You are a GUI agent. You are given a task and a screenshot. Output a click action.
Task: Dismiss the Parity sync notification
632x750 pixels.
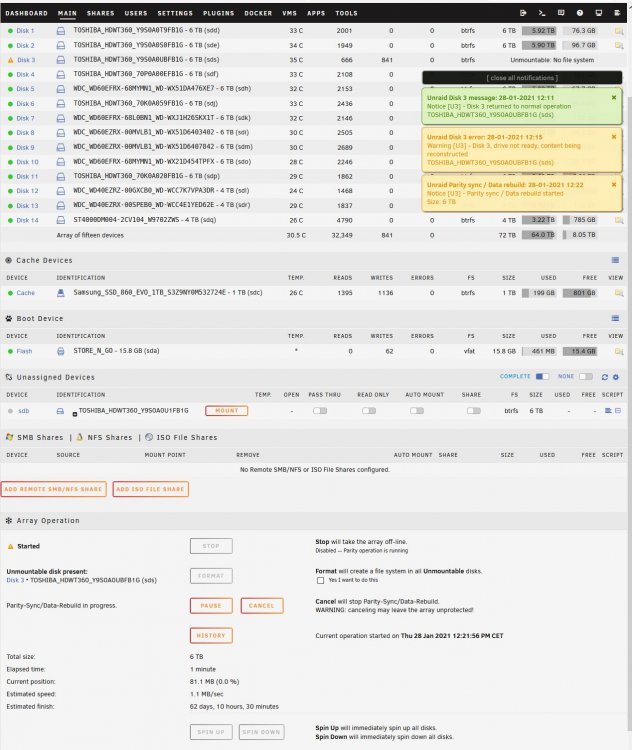[x=614, y=185]
